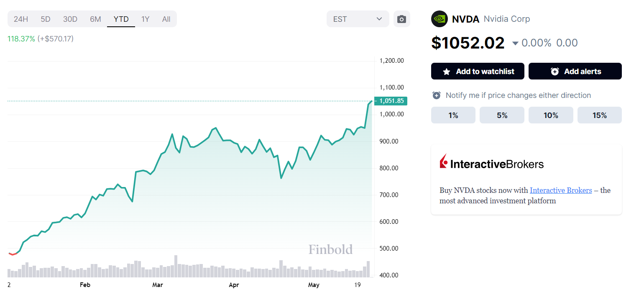Viewport: 644px width, 305px height.
Task: Switch chart to 1Y range
Action: [145, 19]
